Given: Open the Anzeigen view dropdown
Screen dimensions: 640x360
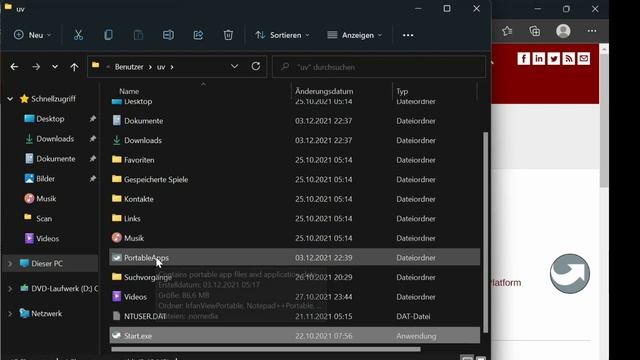Looking at the screenshot, I should coord(355,35).
